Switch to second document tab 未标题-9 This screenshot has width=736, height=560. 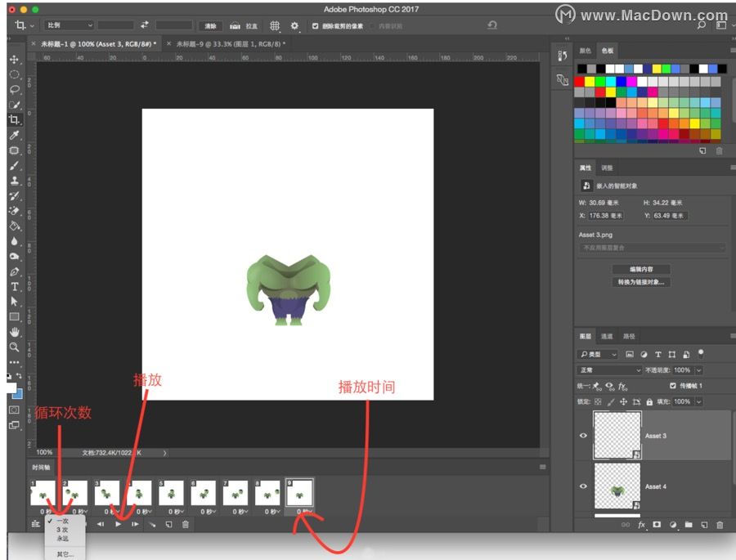pyautogui.click(x=230, y=43)
